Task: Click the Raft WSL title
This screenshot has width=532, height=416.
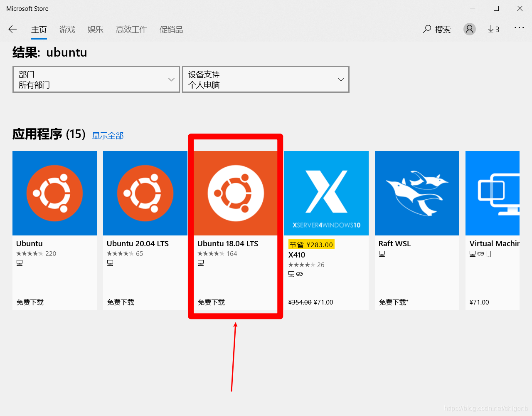Action: (394, 244)
